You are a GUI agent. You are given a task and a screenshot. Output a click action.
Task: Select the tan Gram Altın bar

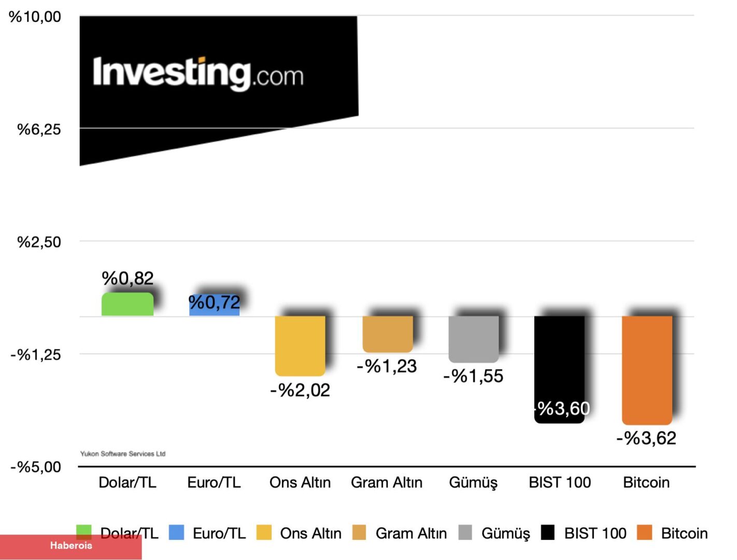click(x=388, y=333)
